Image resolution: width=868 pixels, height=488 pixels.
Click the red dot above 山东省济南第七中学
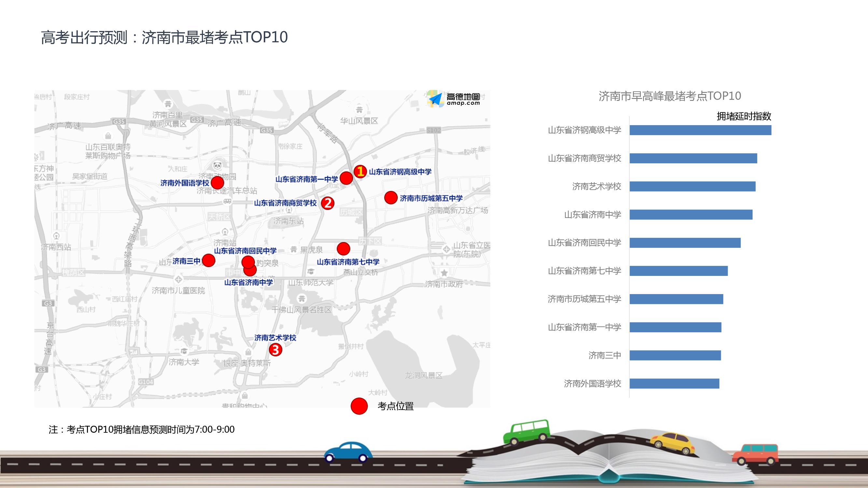click(x=343, y=249)
